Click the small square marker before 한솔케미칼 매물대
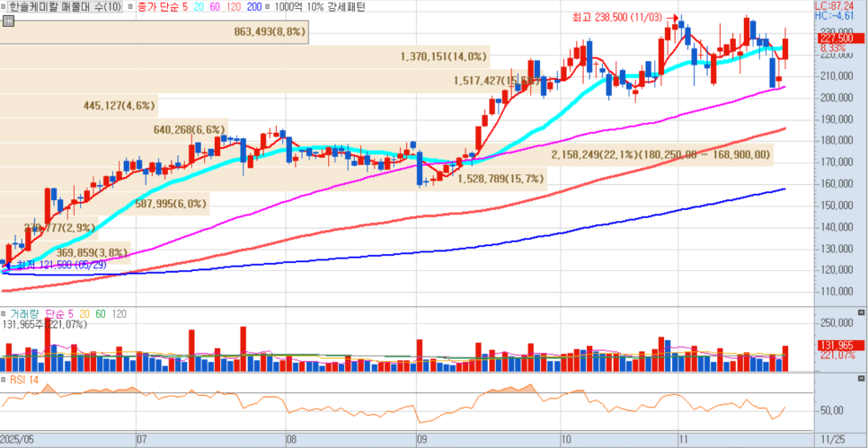 [4, 6]
